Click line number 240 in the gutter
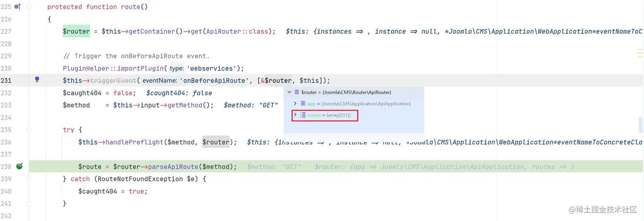Image resolution: width=644 pixels, height=221 pixels. tap(6, 191)
